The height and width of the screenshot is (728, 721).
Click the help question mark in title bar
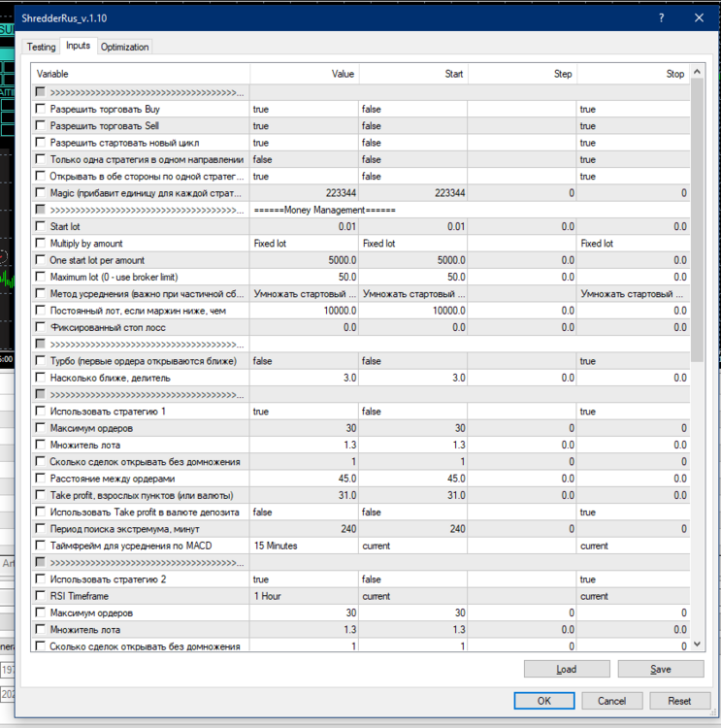pos(661,18)
